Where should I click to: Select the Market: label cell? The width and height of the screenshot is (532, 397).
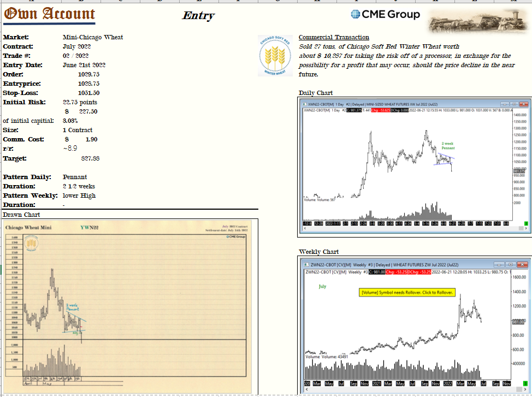click(16, 37)
